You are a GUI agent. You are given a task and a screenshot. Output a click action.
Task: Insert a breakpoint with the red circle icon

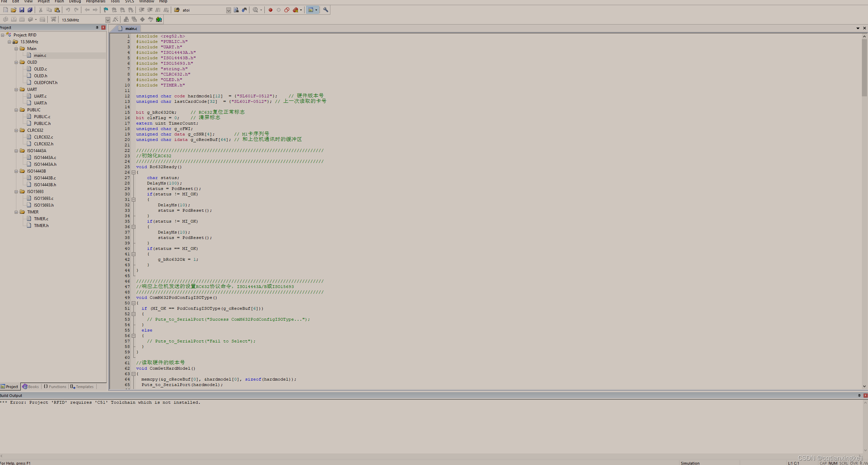pyautogui.click(x=271, y=10)
